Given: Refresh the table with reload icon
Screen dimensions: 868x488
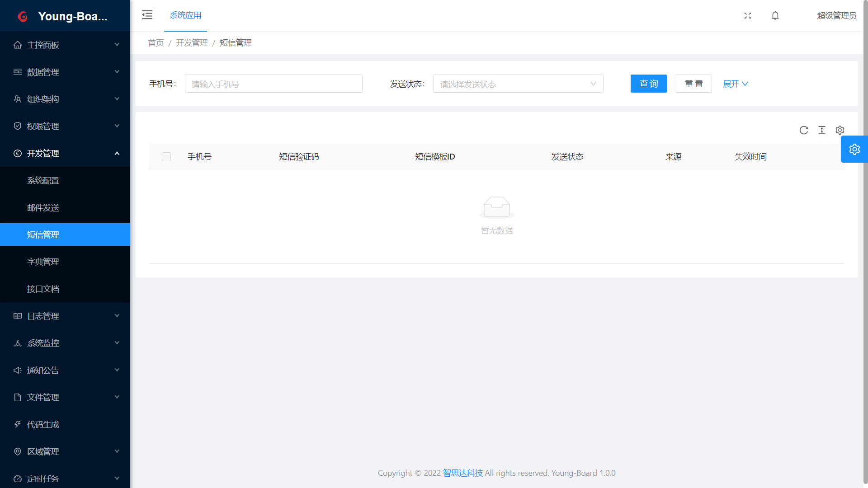Looking at the screenshot, I should click(x=804, y=130).
